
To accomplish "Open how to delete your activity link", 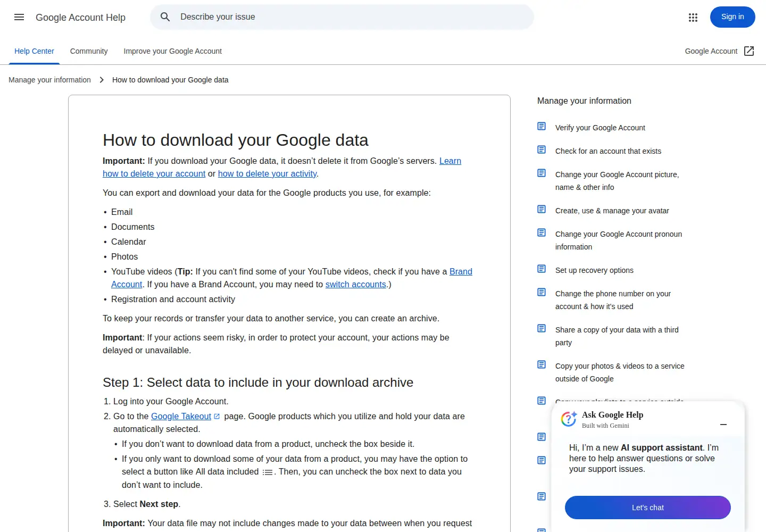I will (x=268, y=173).
